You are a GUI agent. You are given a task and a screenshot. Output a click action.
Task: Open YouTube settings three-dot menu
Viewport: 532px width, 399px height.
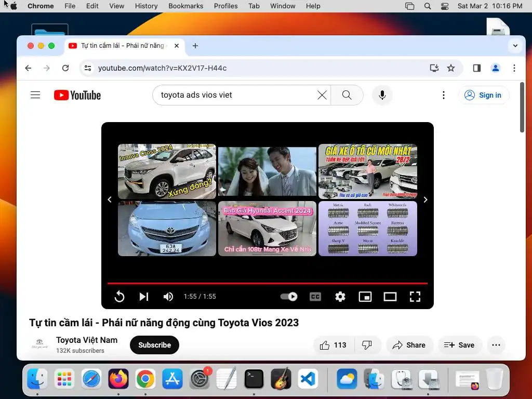coord(444,95)
